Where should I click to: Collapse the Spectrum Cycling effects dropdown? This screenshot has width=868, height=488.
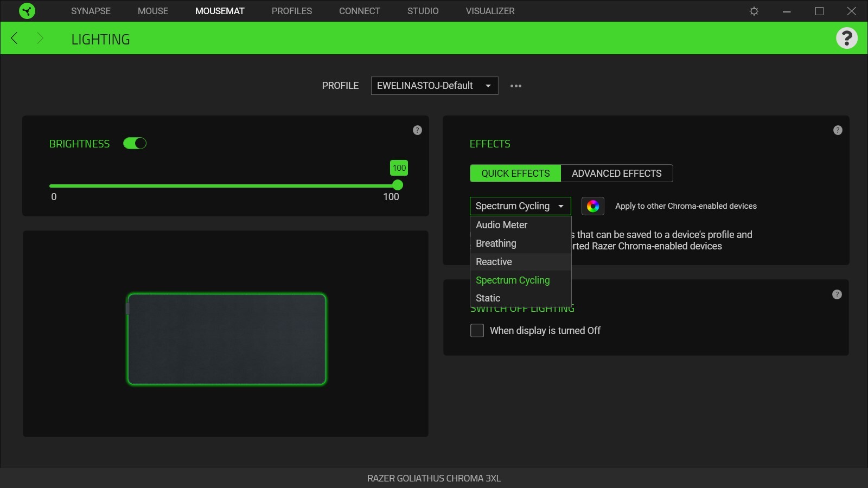(x=520, y=206)
